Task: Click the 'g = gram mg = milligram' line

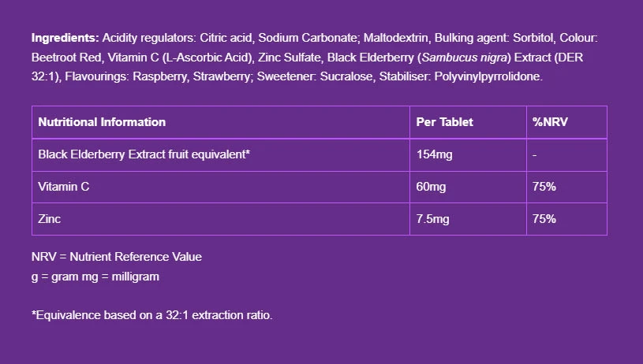Action: [95, 277]
